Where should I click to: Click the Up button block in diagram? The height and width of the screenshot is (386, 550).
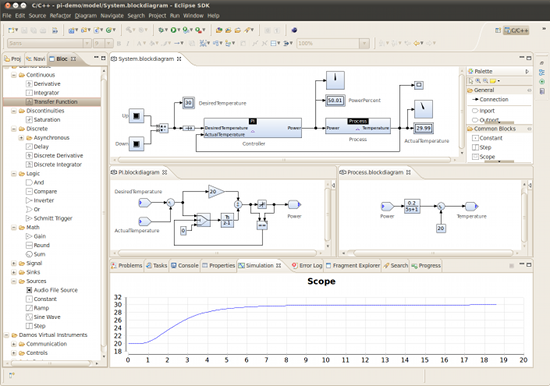tap(136, 116)
